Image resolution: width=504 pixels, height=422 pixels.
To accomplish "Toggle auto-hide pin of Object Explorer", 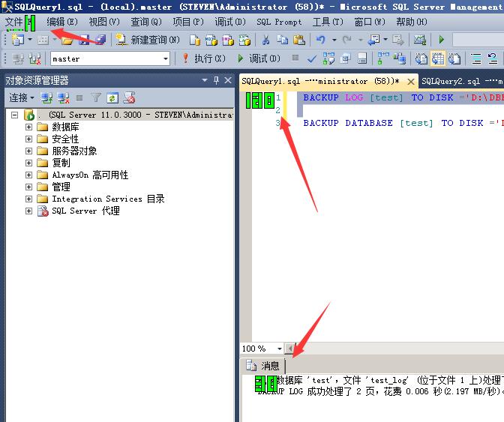I will pyautogui.click(x=216, y=80).
